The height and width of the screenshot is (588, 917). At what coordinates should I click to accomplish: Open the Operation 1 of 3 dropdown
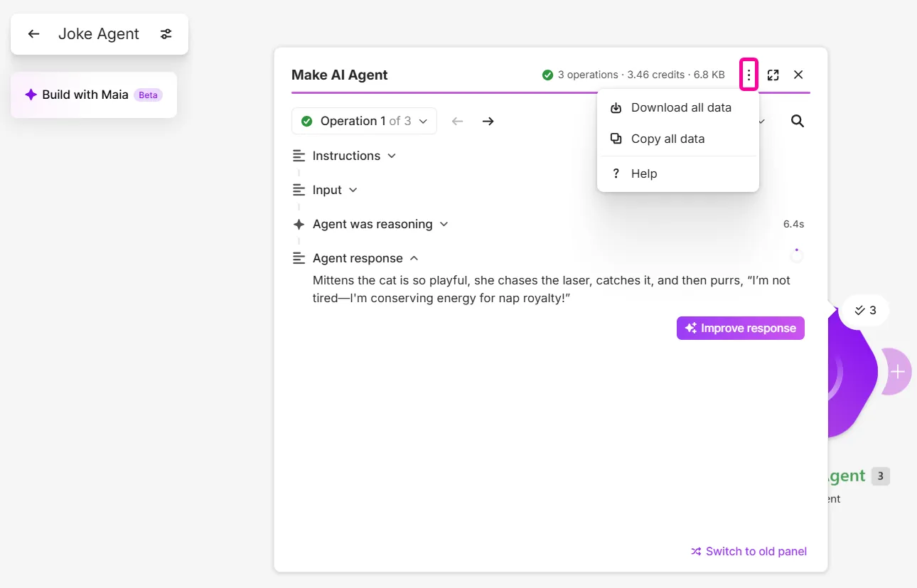point(364,122)
